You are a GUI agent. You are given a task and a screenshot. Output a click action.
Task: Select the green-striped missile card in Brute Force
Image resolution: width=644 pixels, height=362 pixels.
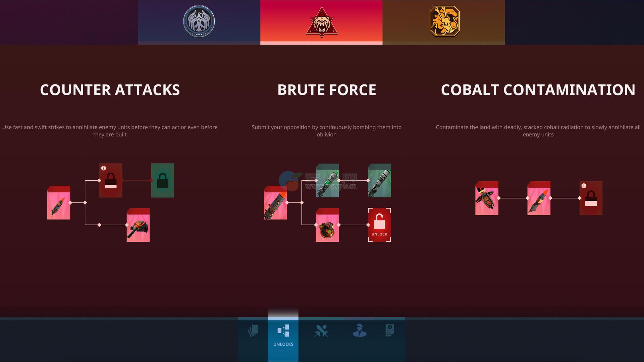click(x=327, y=180)
